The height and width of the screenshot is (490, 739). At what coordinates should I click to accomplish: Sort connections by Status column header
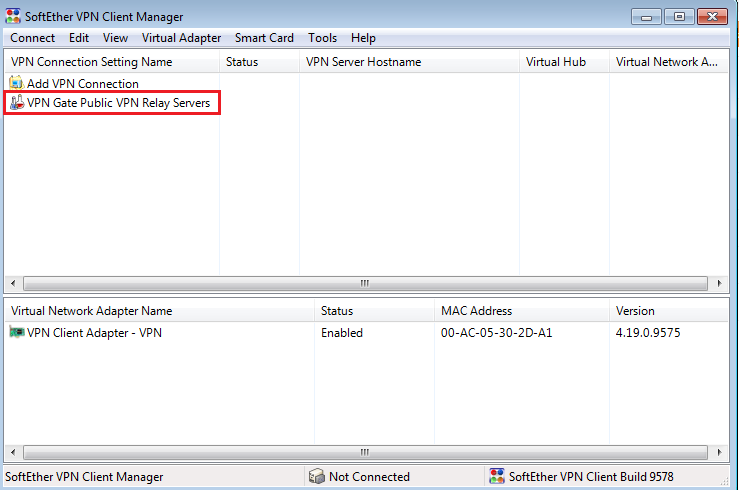click(x=259, y=62)
